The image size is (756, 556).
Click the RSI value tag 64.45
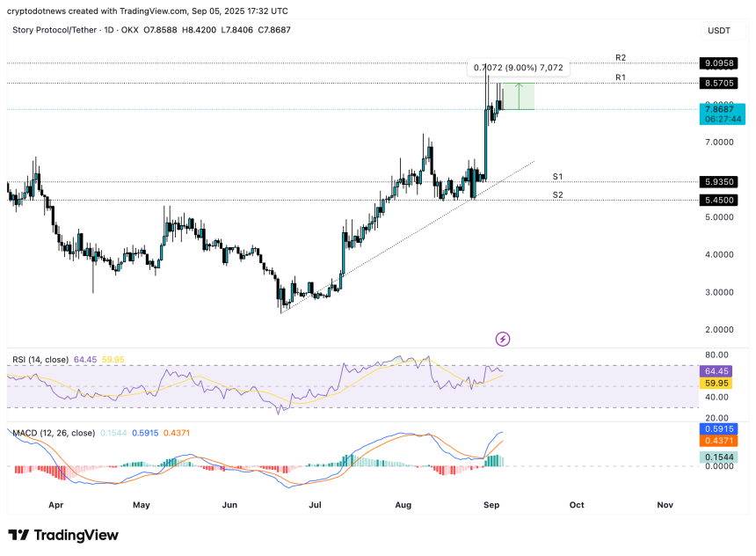(721, 372)
